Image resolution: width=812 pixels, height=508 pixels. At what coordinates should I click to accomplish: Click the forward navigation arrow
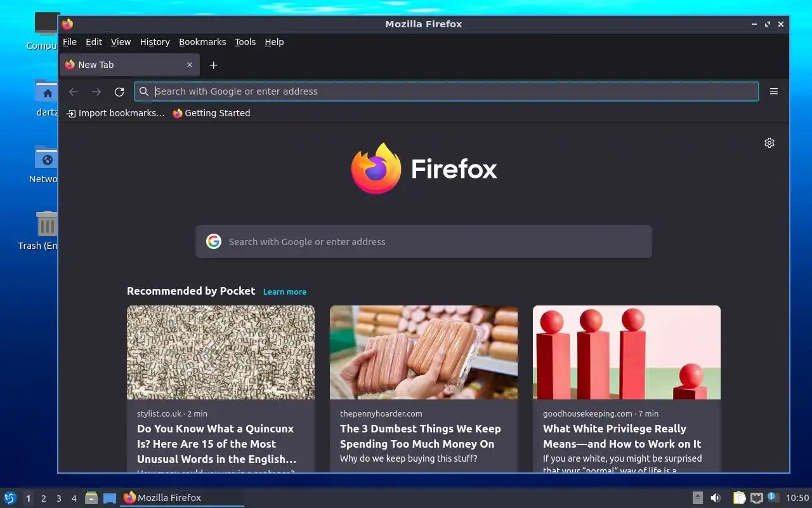pos(96,91)
